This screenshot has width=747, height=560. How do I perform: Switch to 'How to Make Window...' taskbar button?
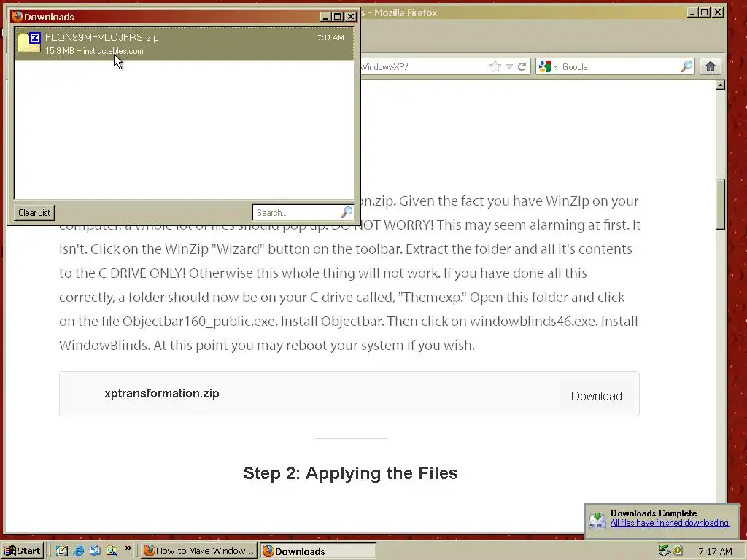click(x=198, y=551)
